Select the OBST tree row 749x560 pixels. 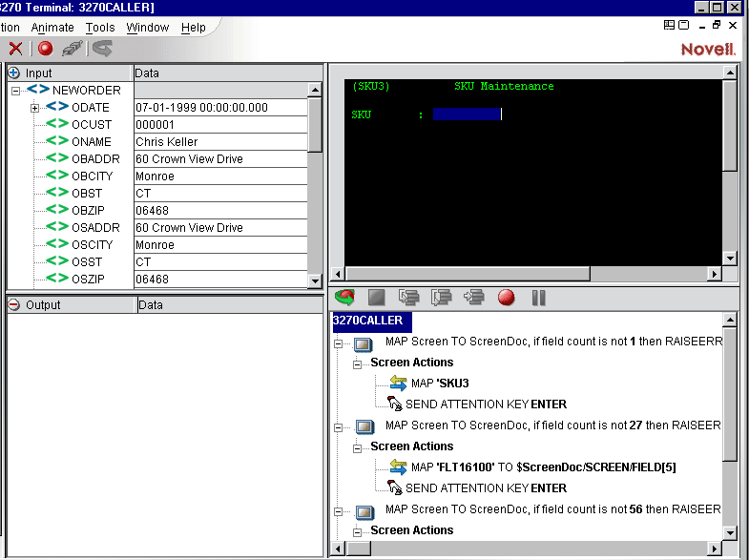(87, 194)
